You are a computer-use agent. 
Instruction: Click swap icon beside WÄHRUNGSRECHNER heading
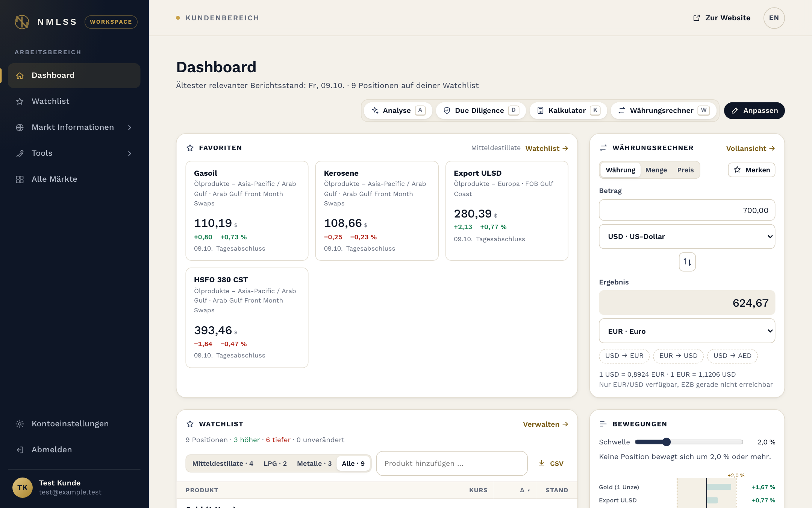click(x=603, y=148)
